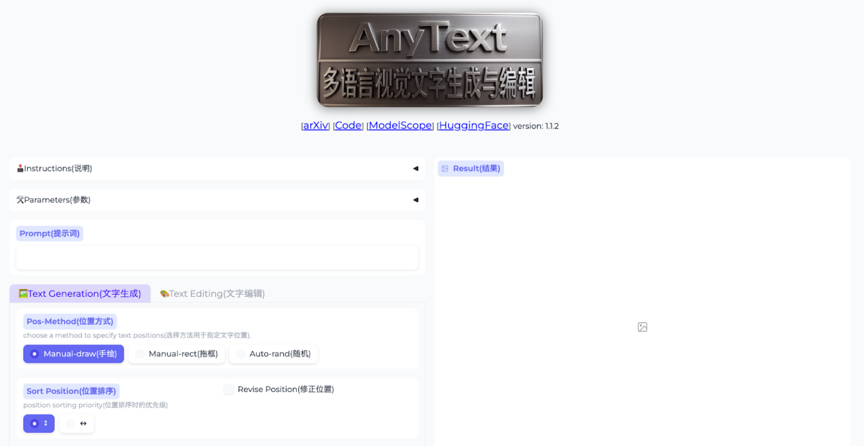Open the HuggingFace link
The image size is (868, 446).
474,125
